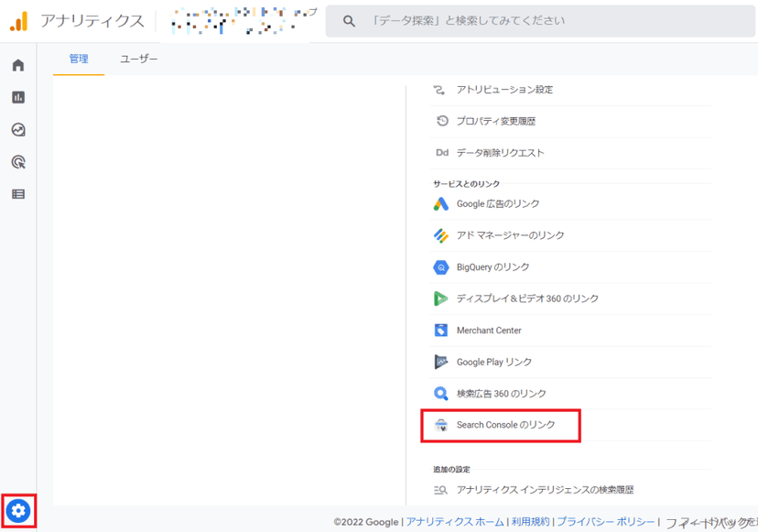Click the アトリビューション設定 icon
This screenshot has height=532, width=758.
(x=439, y=90)
